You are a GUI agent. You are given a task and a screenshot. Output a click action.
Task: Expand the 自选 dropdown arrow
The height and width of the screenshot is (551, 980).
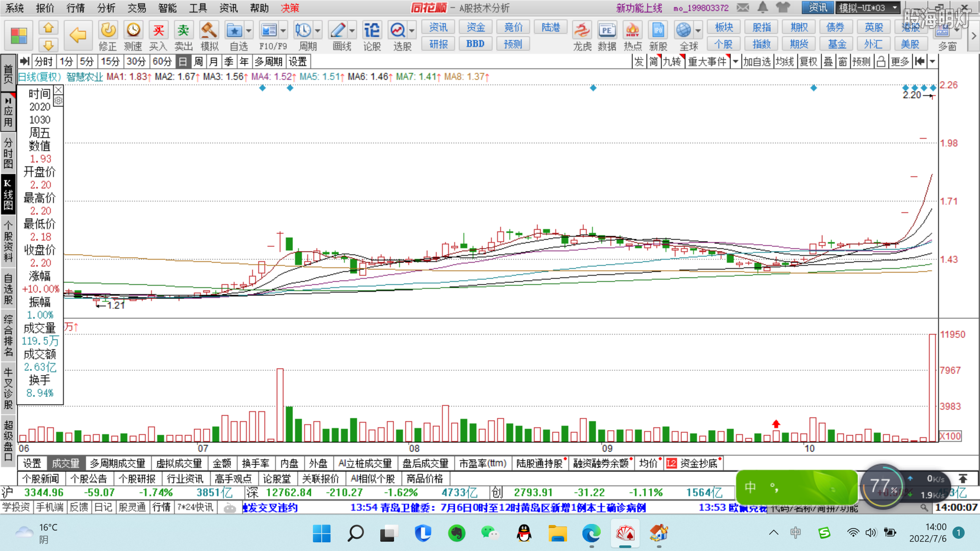pyautogui.click(x=249, y=30)
